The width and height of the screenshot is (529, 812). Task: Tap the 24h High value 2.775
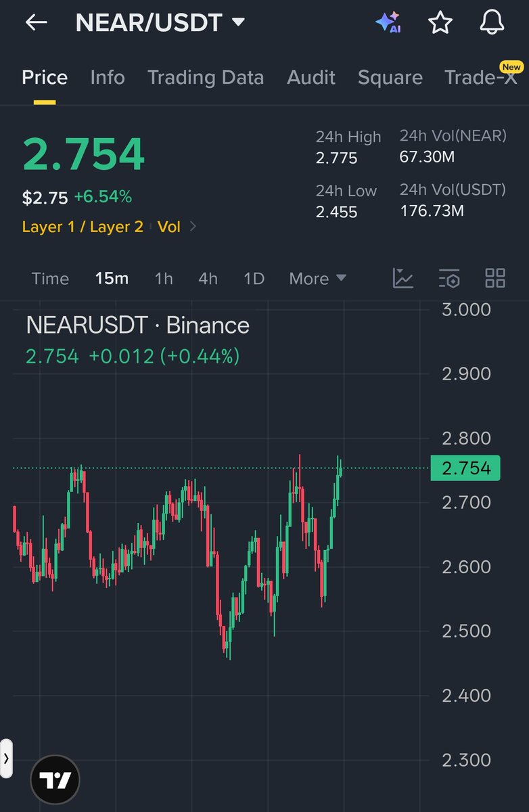[x=337, y=158]
